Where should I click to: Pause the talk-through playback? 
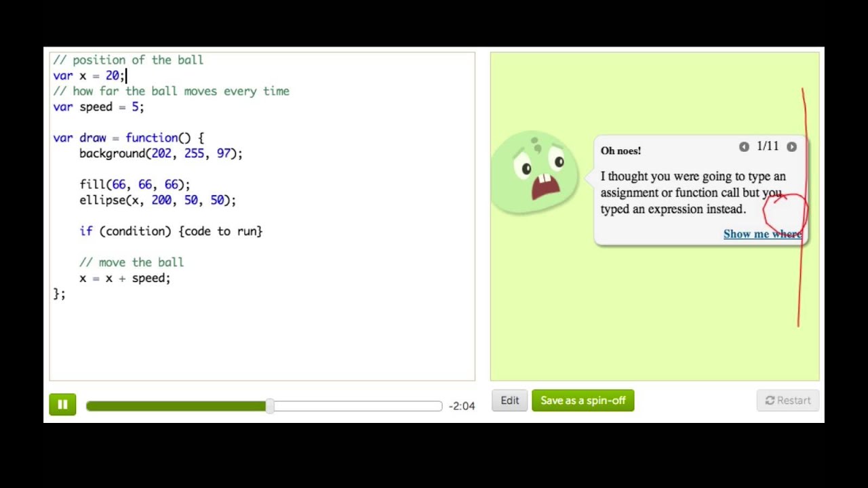62,405
